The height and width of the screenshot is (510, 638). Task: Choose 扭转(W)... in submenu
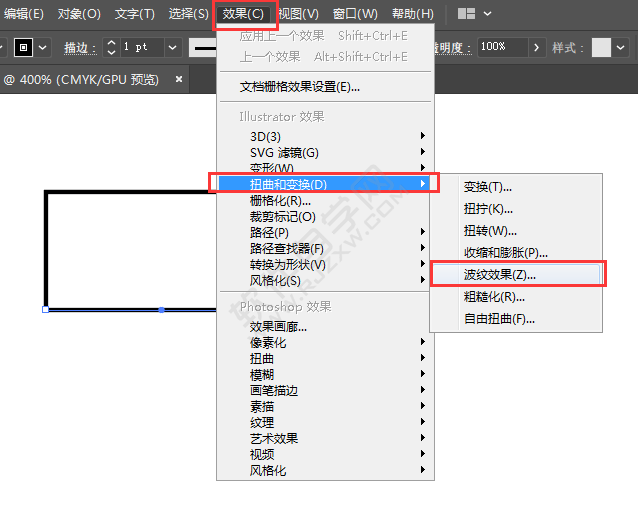coord(516,231)
